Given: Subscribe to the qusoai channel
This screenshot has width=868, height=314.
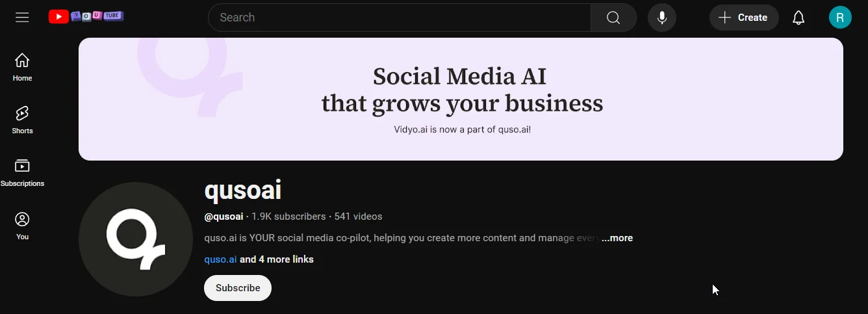Looking at the screenshot, I should [x=238, y=288].
